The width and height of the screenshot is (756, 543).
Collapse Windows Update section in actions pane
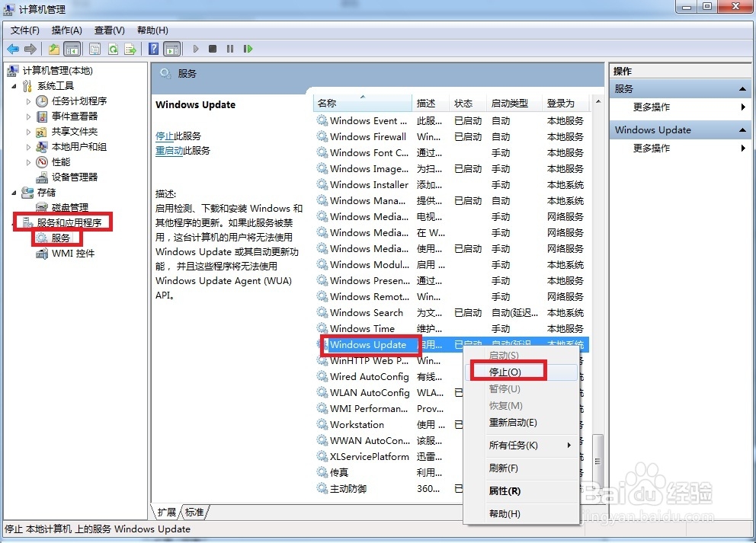(x=742, y=130)
